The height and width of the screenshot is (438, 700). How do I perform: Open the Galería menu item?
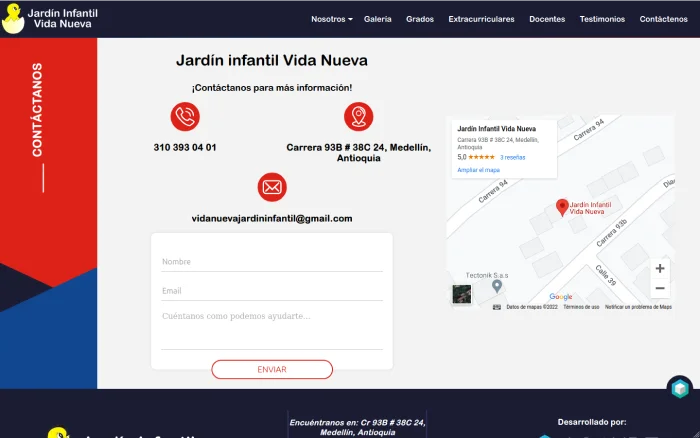coord(378,19)
